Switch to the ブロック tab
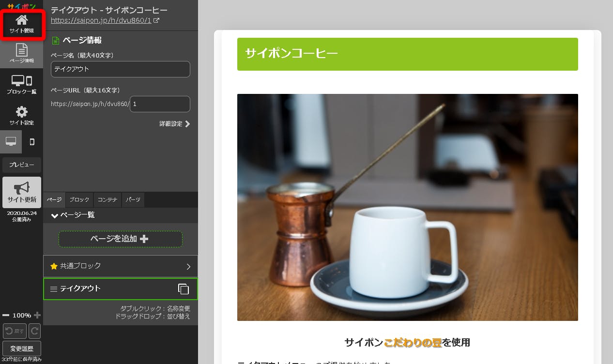This screenshot has height=364, width=613. [x=79, y=199]
